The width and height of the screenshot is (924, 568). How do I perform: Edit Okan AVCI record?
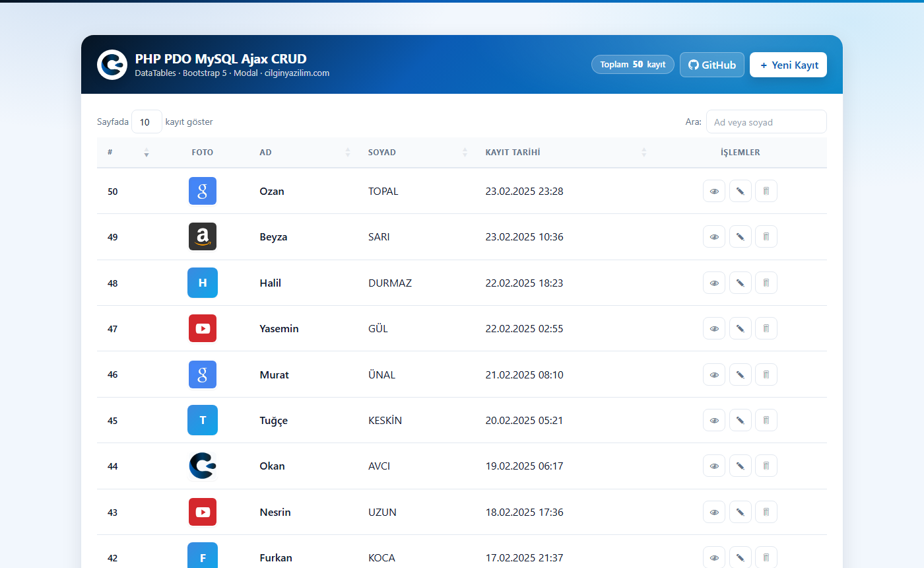(741, 466)
